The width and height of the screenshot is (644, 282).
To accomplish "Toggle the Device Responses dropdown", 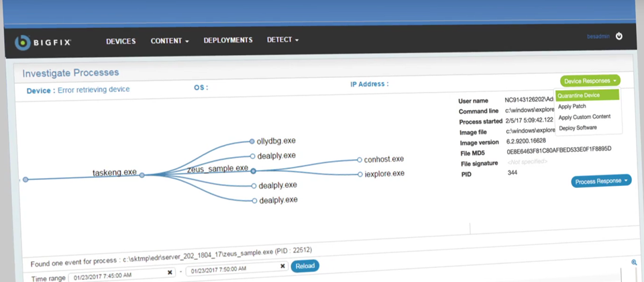I will click(x=590, y=81).
